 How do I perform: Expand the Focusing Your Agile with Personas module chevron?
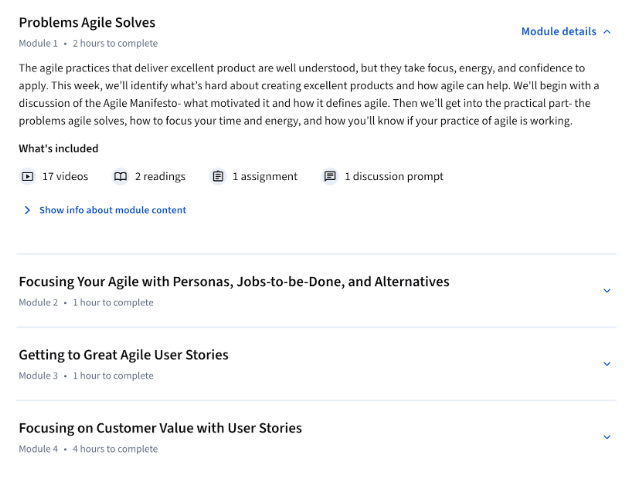click(x=607, y=291)
